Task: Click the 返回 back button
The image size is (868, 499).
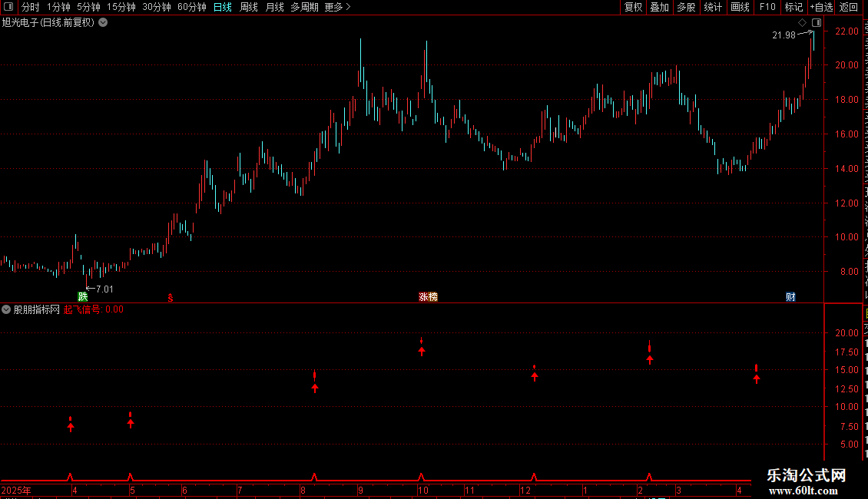Action: (849, 7)
